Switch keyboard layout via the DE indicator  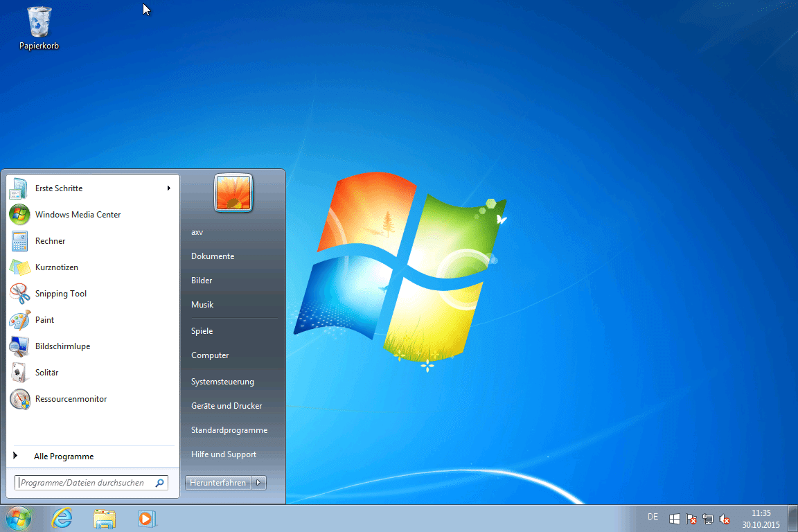652,517
